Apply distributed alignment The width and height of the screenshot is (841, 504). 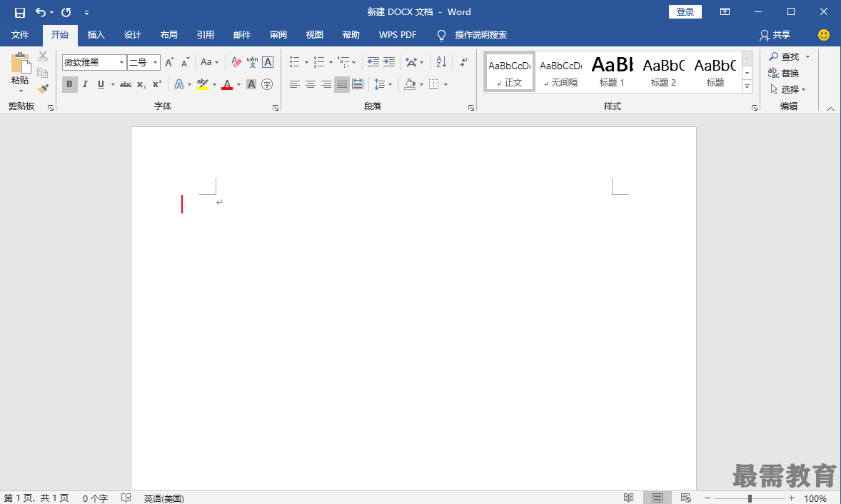click(x=358, y=84)
